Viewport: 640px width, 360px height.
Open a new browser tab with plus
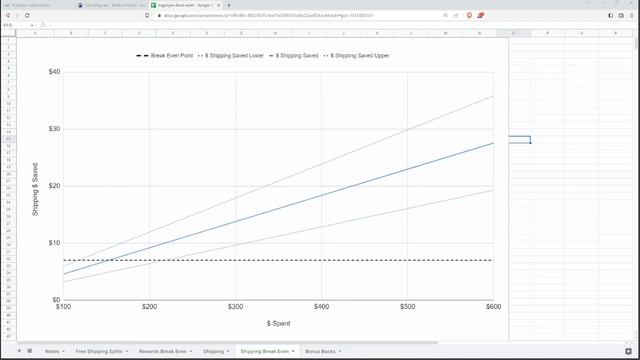point(229,5)
